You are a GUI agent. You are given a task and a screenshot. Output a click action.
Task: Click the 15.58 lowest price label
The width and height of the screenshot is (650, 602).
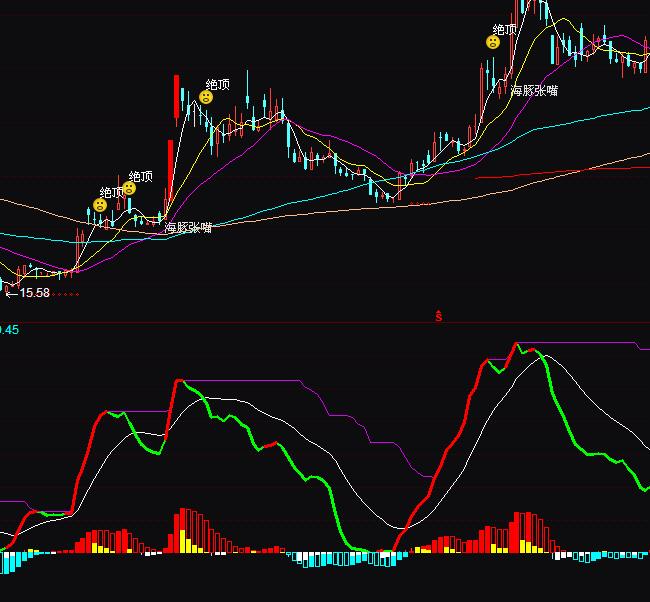(35, 293)
